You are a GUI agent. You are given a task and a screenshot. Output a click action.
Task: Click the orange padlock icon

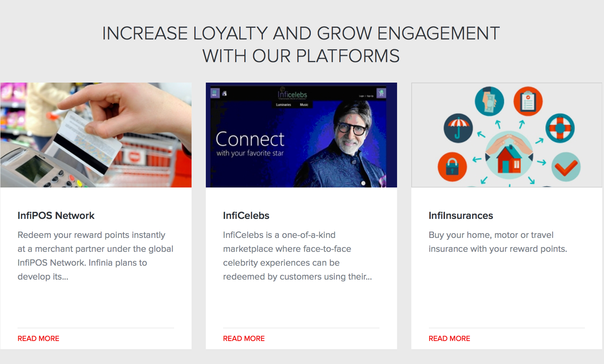(452, 167)
